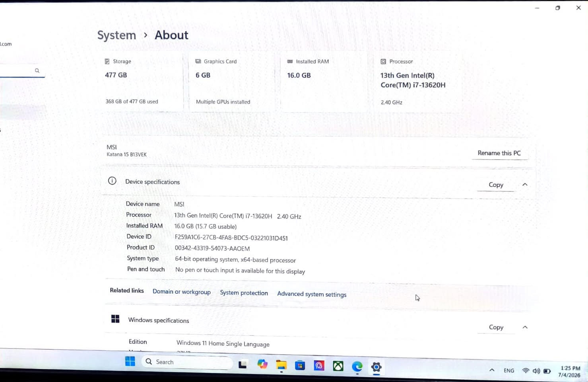
Task: Launch Copilot from the taskbar
Action: tap(262, 364)
